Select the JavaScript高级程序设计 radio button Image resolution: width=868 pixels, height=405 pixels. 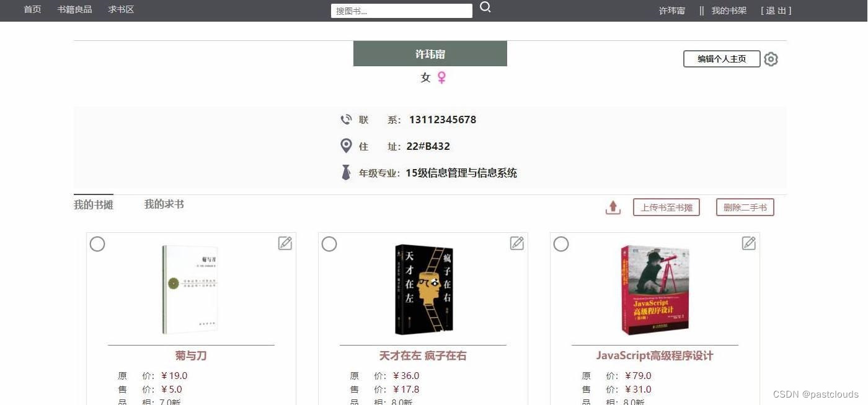[561, 244]
